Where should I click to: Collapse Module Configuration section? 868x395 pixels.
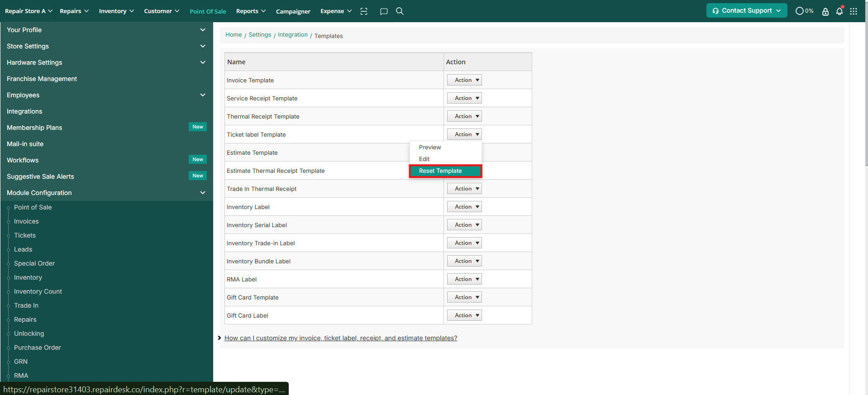[106, 193]
